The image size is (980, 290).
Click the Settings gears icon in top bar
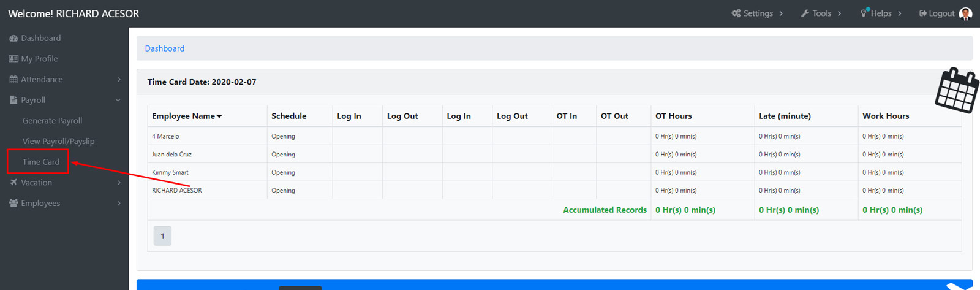(x=736, y=13)
